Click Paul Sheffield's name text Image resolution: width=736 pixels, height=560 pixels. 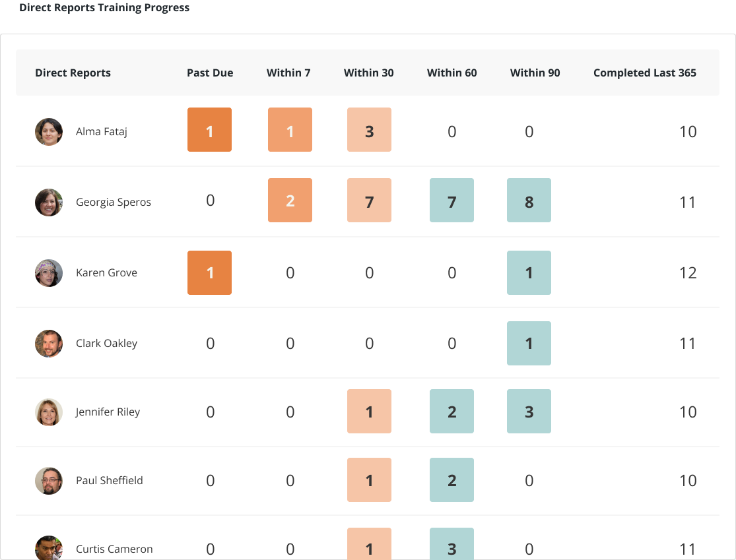tap(110, 480)
